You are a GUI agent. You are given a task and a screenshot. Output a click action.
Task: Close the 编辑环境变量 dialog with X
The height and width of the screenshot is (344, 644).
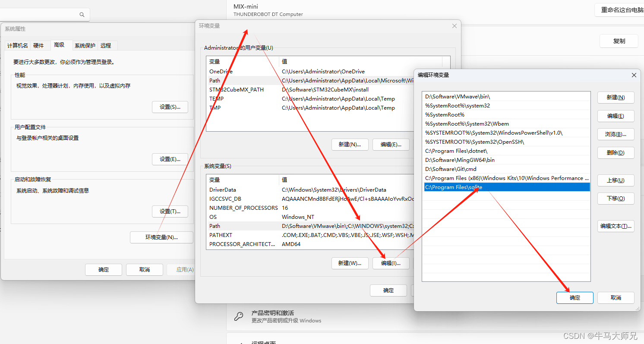(634, 75)
